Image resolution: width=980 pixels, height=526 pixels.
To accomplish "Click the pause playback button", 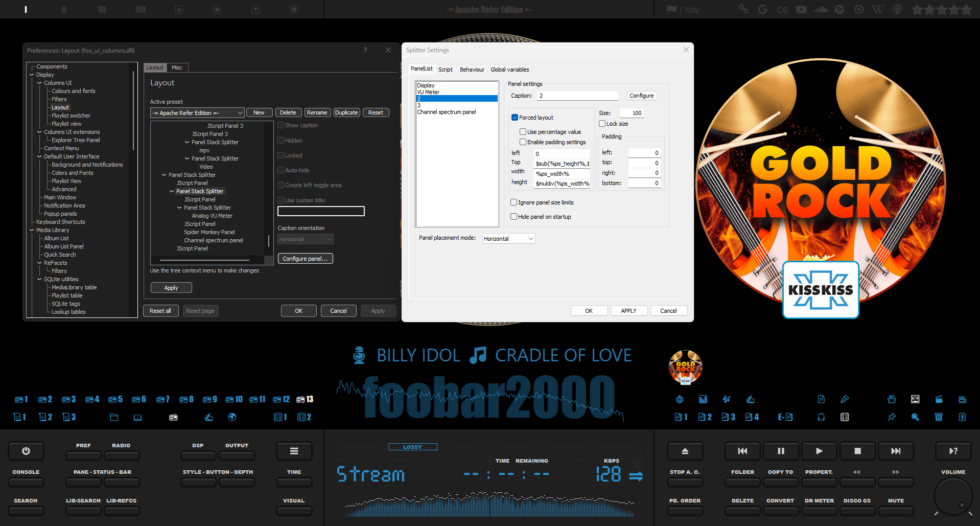I will (781, 451).
